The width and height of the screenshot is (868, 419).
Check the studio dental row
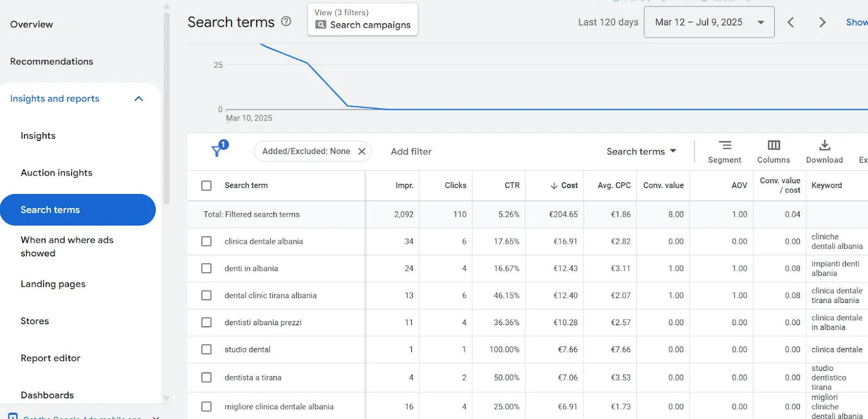click(x=207, y=350)
